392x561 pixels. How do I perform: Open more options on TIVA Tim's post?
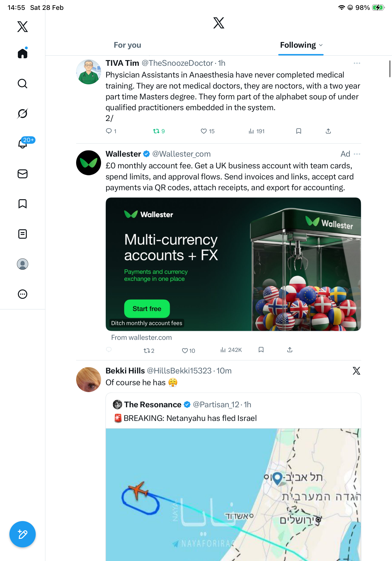[x=357, y=63]
